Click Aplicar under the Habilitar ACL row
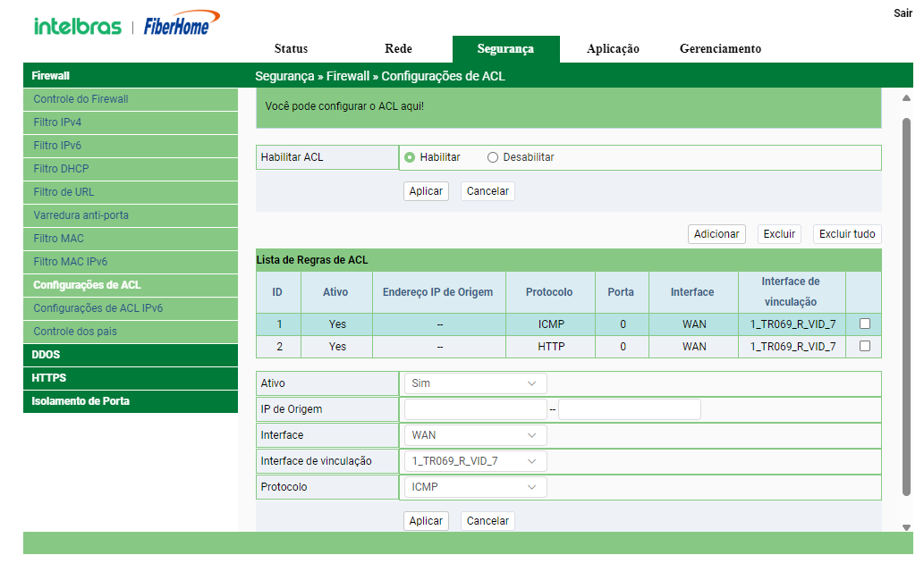 426,191
